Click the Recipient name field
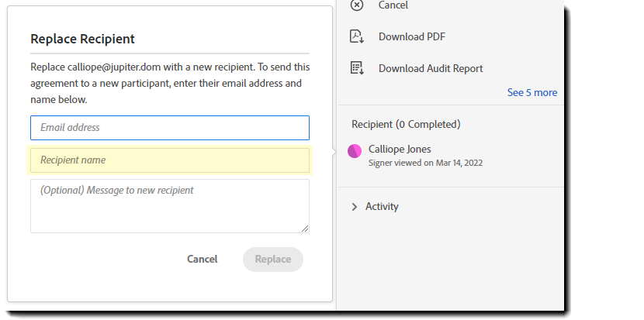The image size is (644, 320). click(x=170, y=160)
